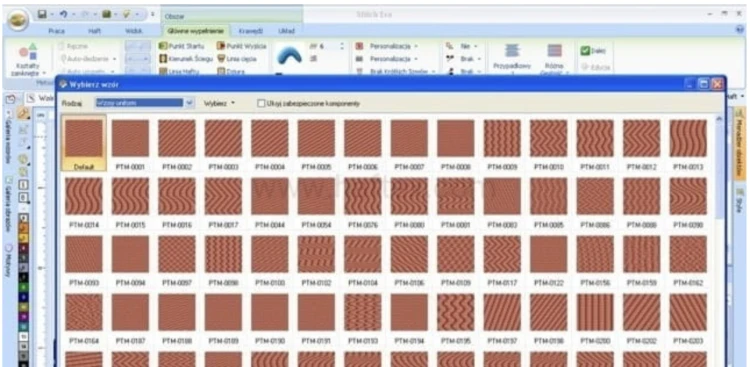
Task: Switch to the Układ tab
Action: [x=287, y=31]
